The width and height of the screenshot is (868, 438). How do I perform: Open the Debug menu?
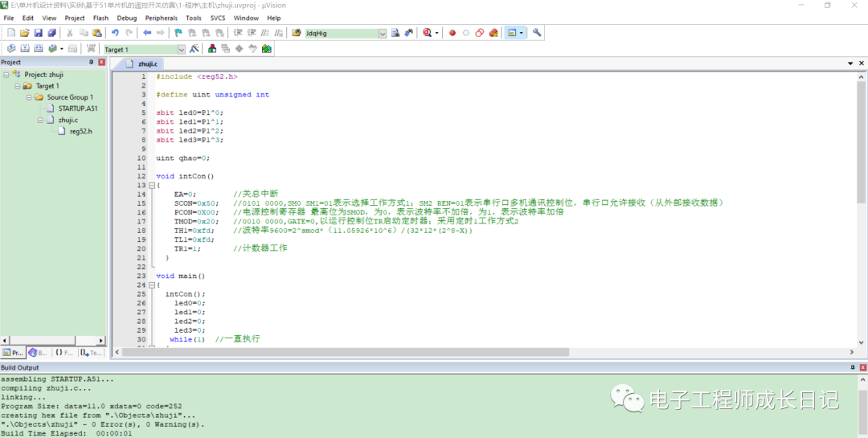tap(127, 18)
